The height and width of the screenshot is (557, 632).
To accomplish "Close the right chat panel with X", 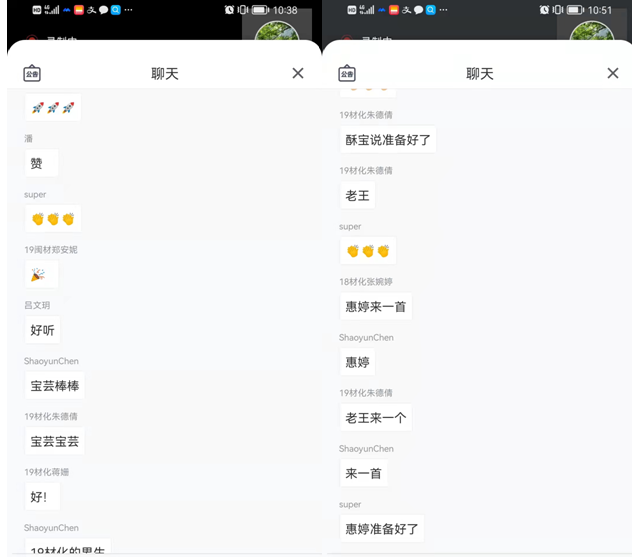I will point(613,73).
